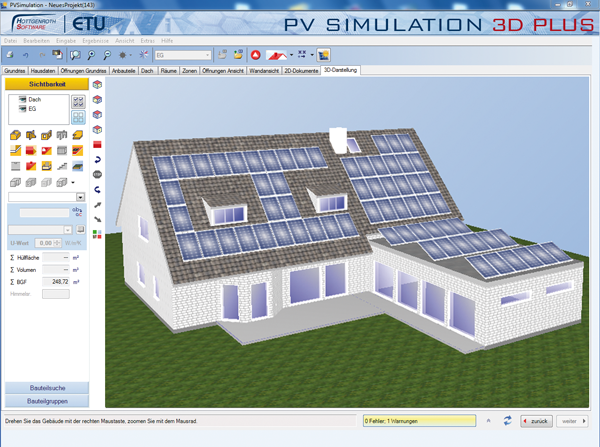
Task: Click the gray staircase icon
Action: click(x=62, y=166)
